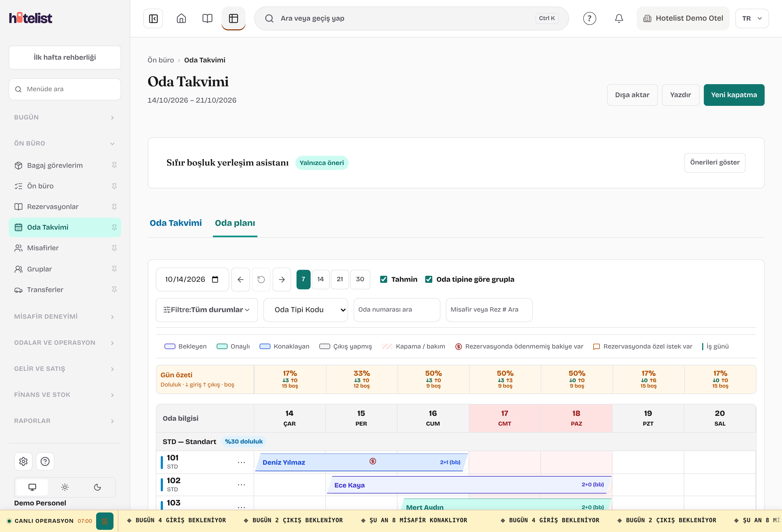This screenshot has height=532, width=782.
Task: Go to home via the house icon
Action: [x=181, y=18]
